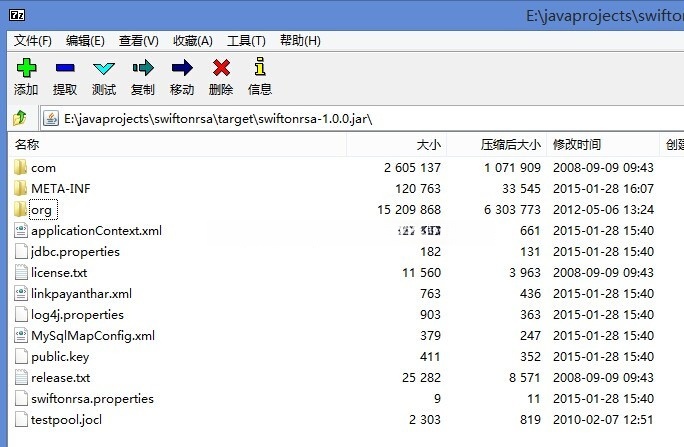Sort by the 压缩后大小 packed size header

(497, 145)
